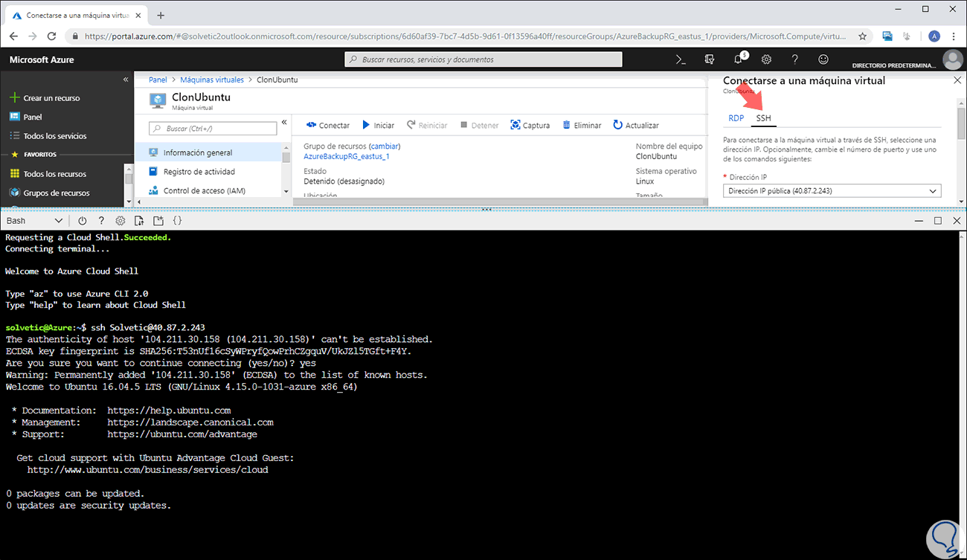Click the https://ubuntu.com/advantage terminal text
The image size is (967, 560).
182,434
